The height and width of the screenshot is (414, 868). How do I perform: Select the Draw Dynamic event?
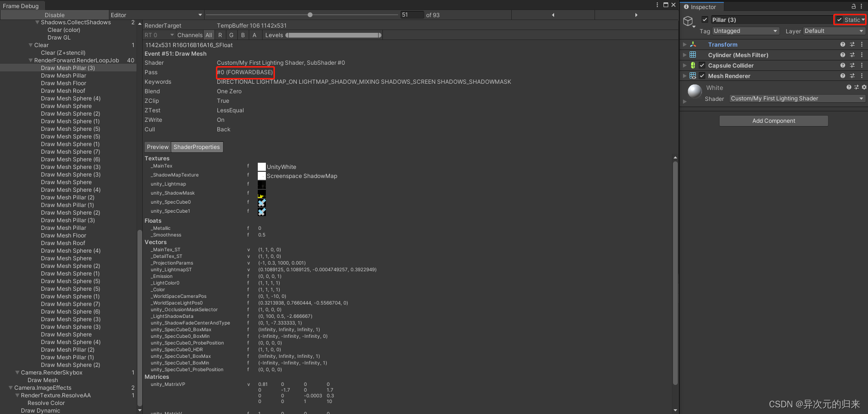coord(40,411)
